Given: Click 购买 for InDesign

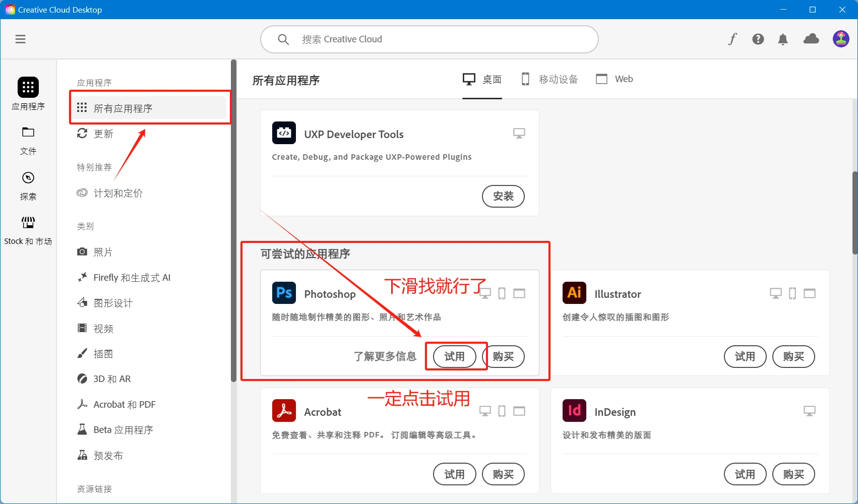Looking at the screenshot, I should [x=793, y=474].
